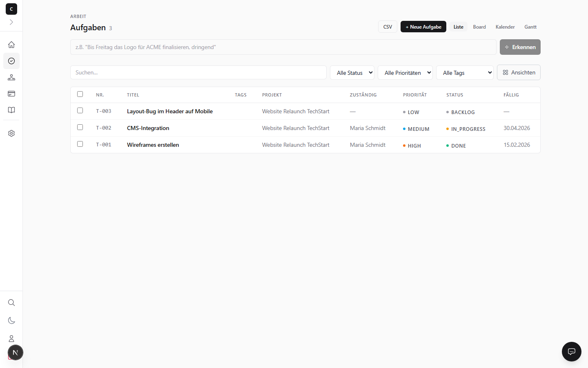Click the due date 15.02.2026

click(x=517, y=145)
